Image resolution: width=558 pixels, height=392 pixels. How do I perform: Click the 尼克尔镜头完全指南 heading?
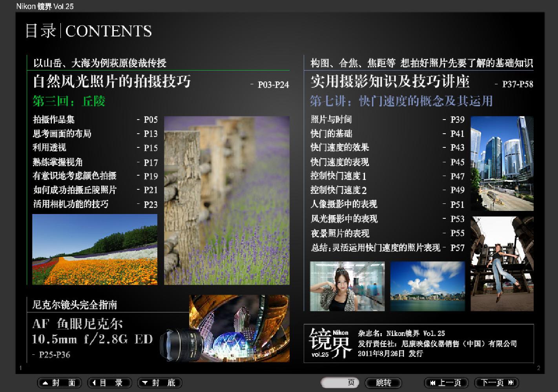pyautogui.click(x=75, y=305)
